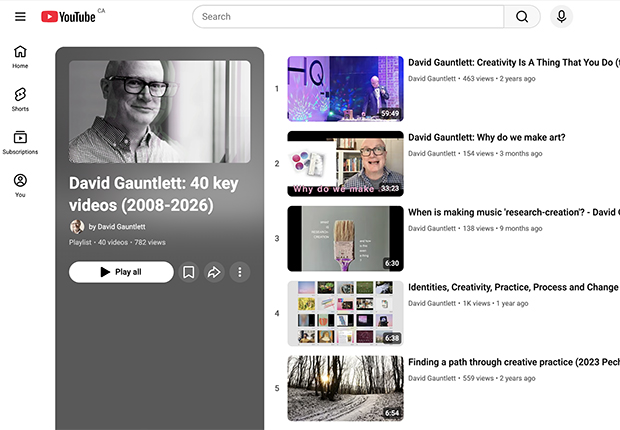
Task: Open Shorts from the sidebar
Action: [x=20, y=100]
